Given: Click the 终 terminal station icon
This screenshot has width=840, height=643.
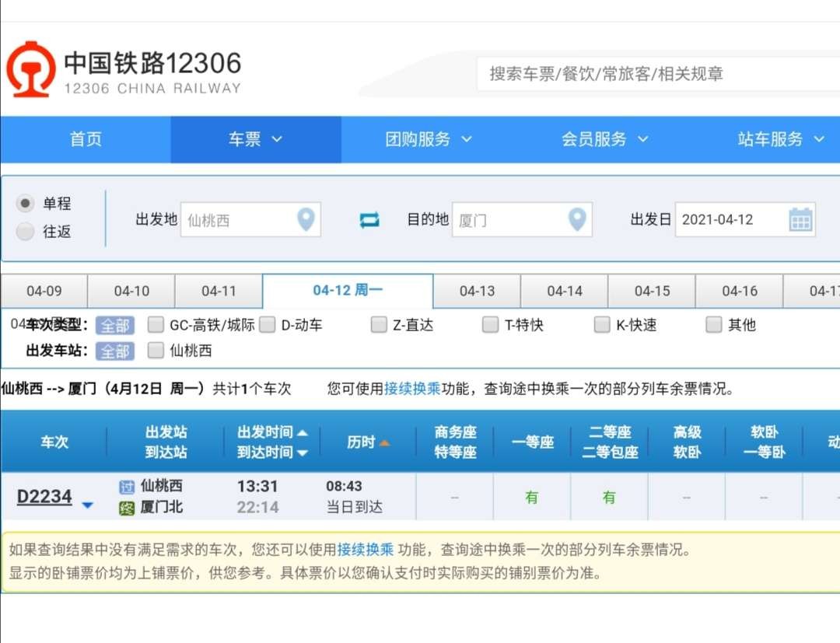Looking at the screenshot, I should click(x=127, y=508).
